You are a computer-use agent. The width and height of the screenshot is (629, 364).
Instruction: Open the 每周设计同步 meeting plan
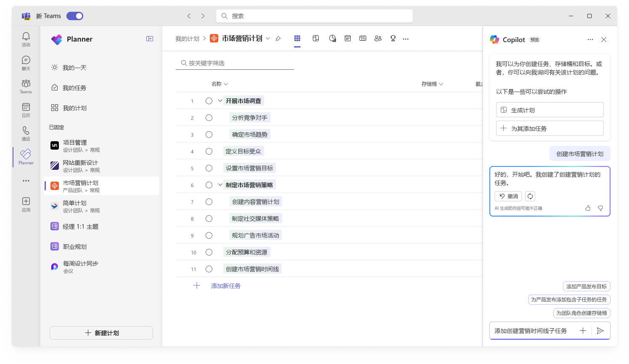coord(102,267)
